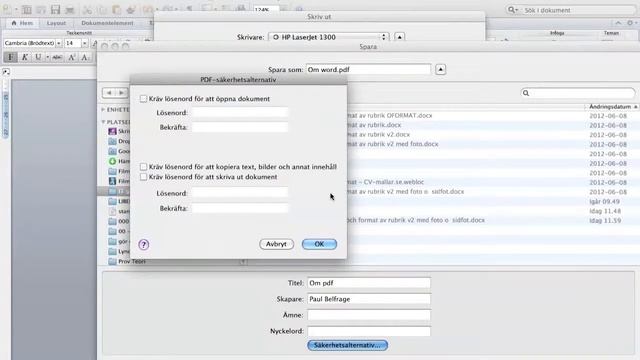The height and width of the screenshot is (360, 640).
Task: Click the Titel field containing Om pdf
Action: [369, 283]
